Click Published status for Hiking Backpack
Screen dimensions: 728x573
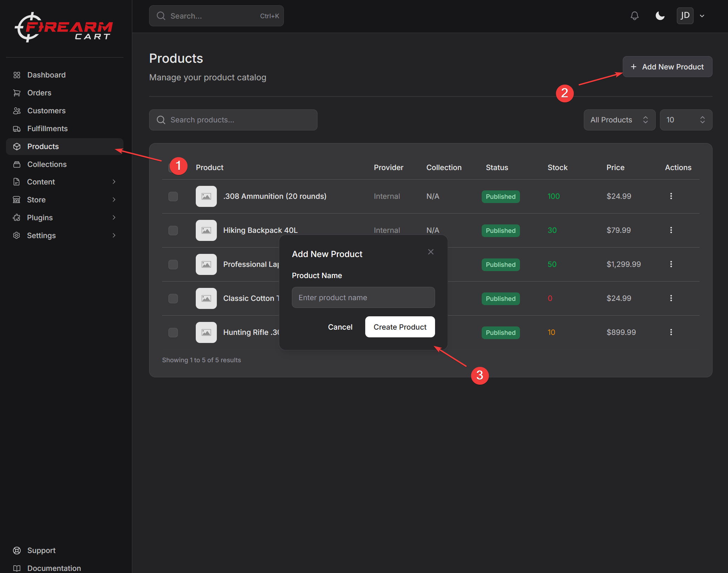pyautogui.click(x=501, y=231)
